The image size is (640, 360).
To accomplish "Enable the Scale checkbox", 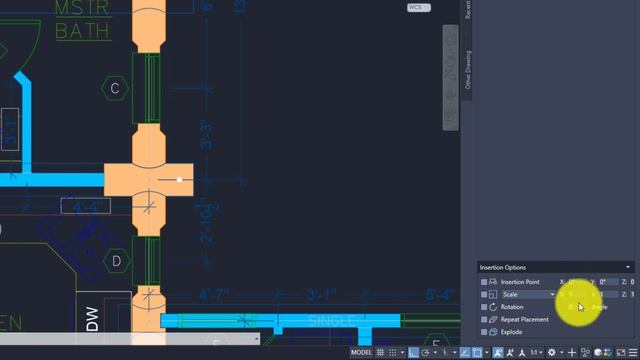I will [484, 294].
